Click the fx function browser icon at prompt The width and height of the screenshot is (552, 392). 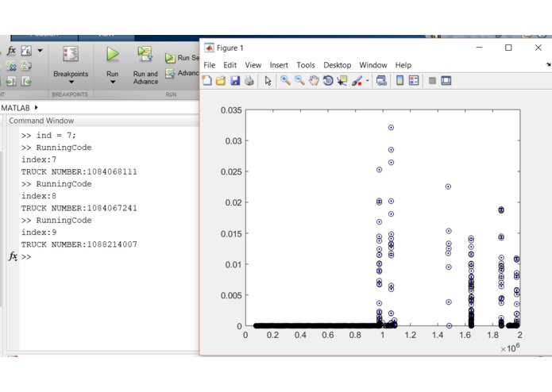coord(13,256)
